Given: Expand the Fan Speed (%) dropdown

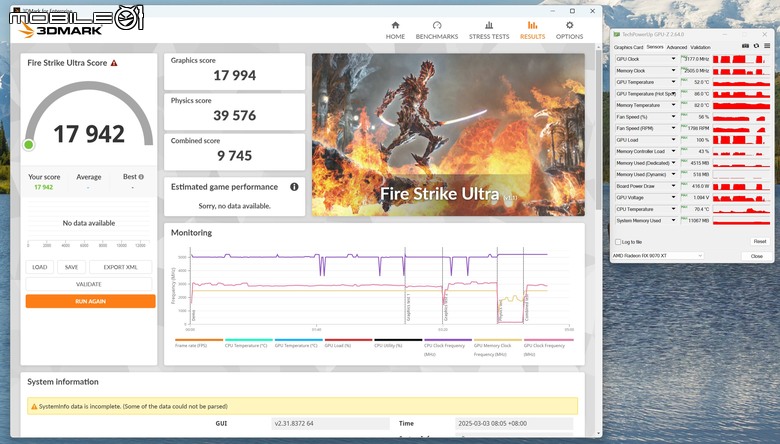Looking at the screenshot, I should tap(674, 117).
